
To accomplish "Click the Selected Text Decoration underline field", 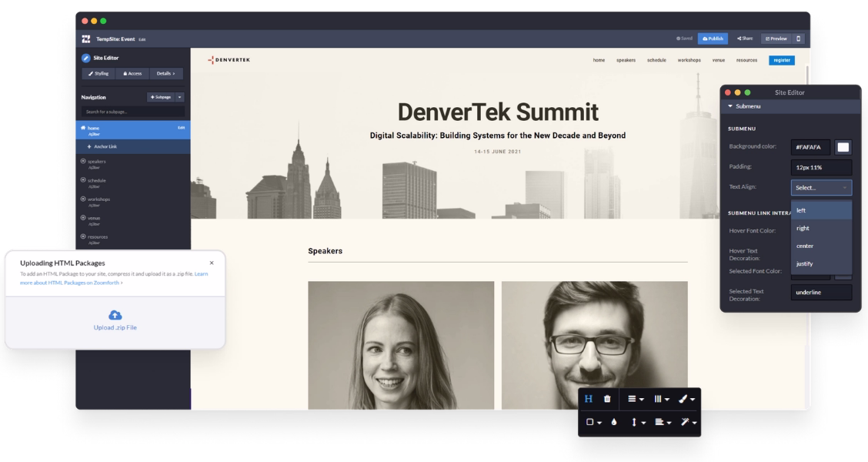I will (x=822, y=293).
